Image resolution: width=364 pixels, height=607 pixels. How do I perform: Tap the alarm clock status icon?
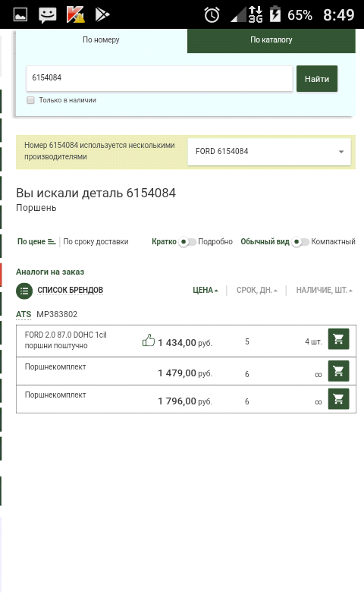[212, 15]
